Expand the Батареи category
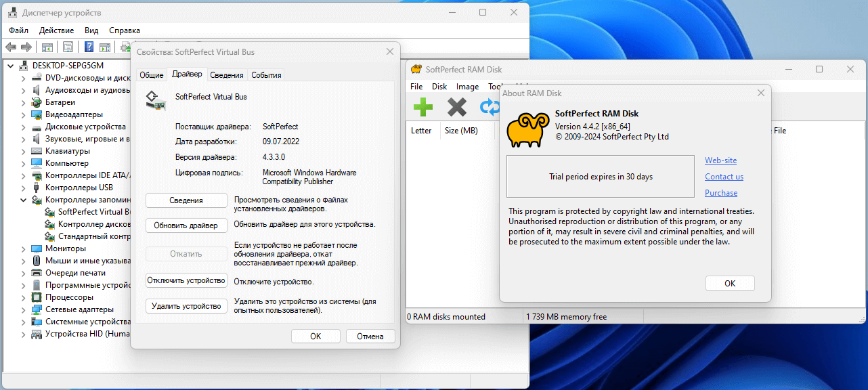868x390 pixels. pyautogui.click(x=24, y=102)
